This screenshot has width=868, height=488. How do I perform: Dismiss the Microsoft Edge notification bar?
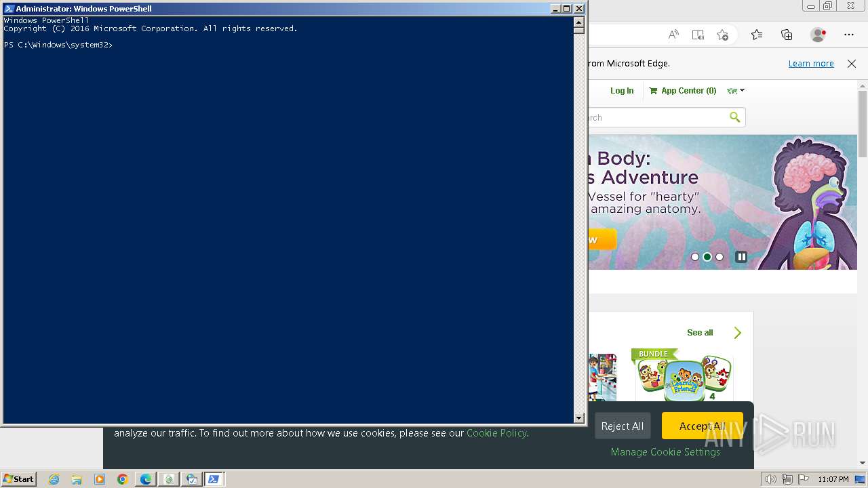[852, 64]
